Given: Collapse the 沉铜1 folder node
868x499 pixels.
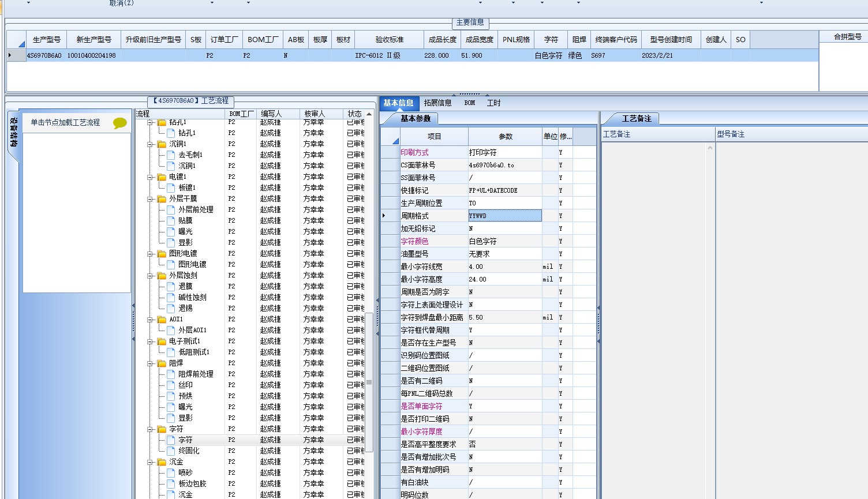Looking at the screenshot, I should click(151, 144).
